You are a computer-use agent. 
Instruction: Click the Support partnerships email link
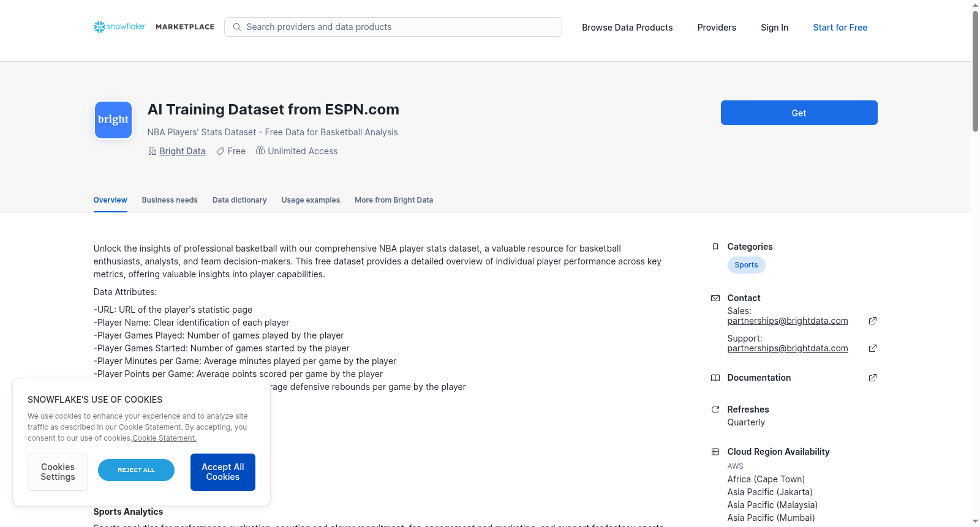pos(788,348)
